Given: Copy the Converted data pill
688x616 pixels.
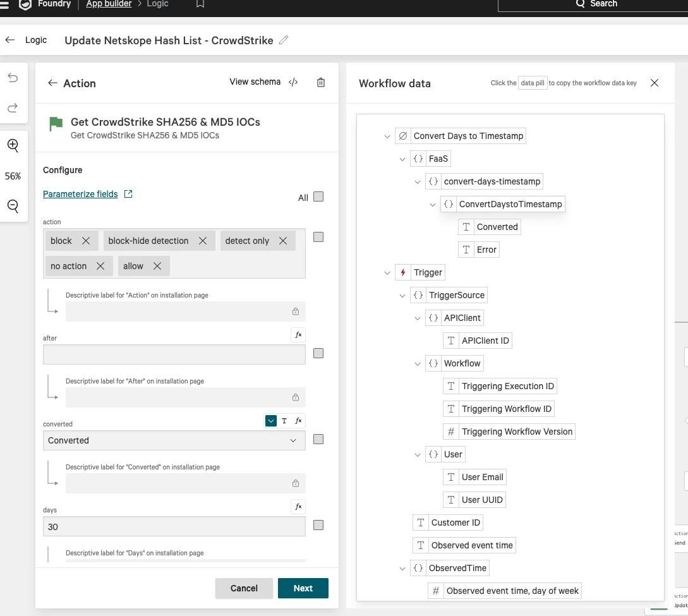Looking at the screenshot, I should click(x=490, y=227).
